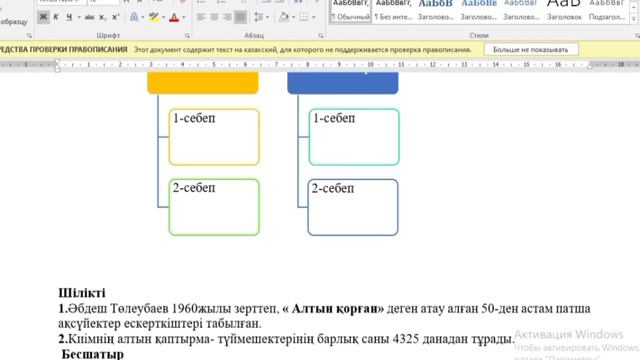640x360 pixels.
Task: Open line spacing options
Action: [258, 17]
